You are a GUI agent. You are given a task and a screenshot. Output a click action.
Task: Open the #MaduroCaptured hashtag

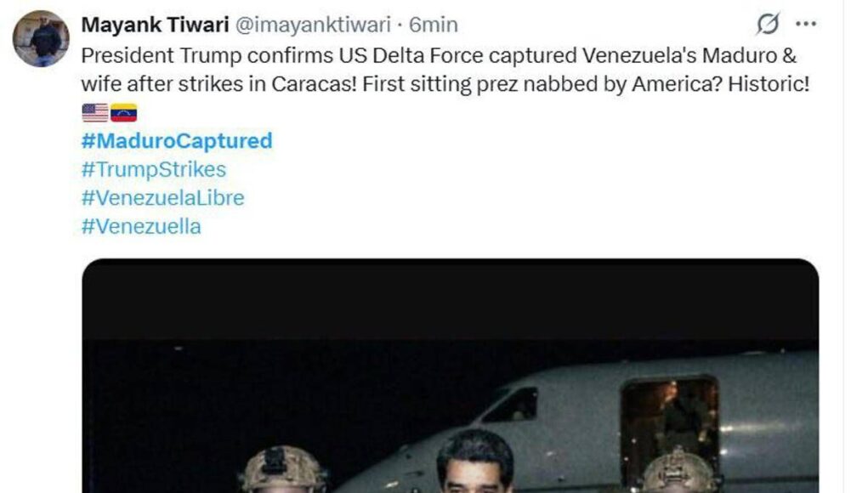tap(177, 140)
